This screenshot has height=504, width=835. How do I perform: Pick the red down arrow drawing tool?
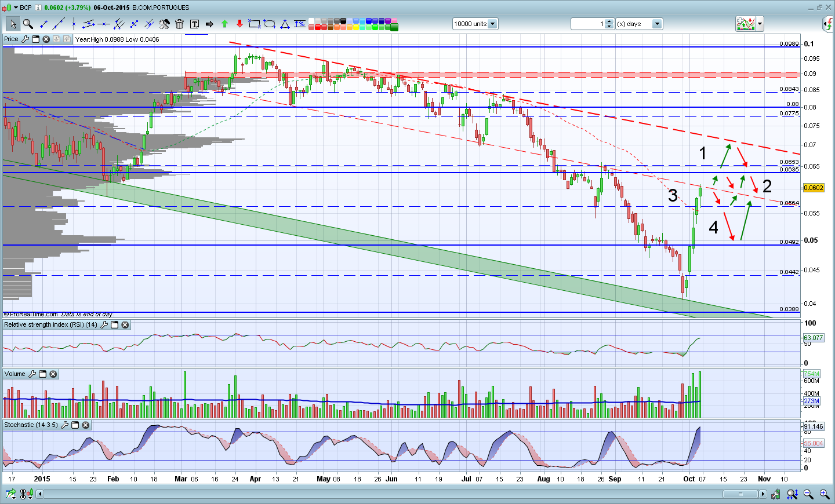pos(239,24)
